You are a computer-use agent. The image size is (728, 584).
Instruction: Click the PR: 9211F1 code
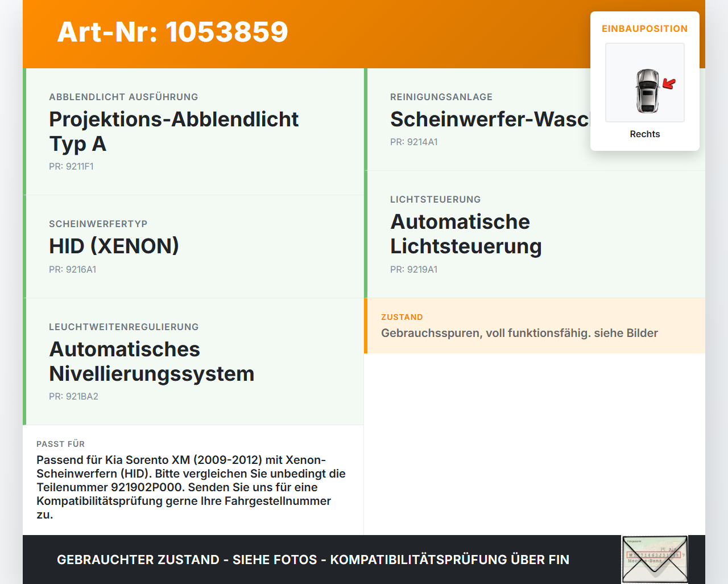point(71,166)
